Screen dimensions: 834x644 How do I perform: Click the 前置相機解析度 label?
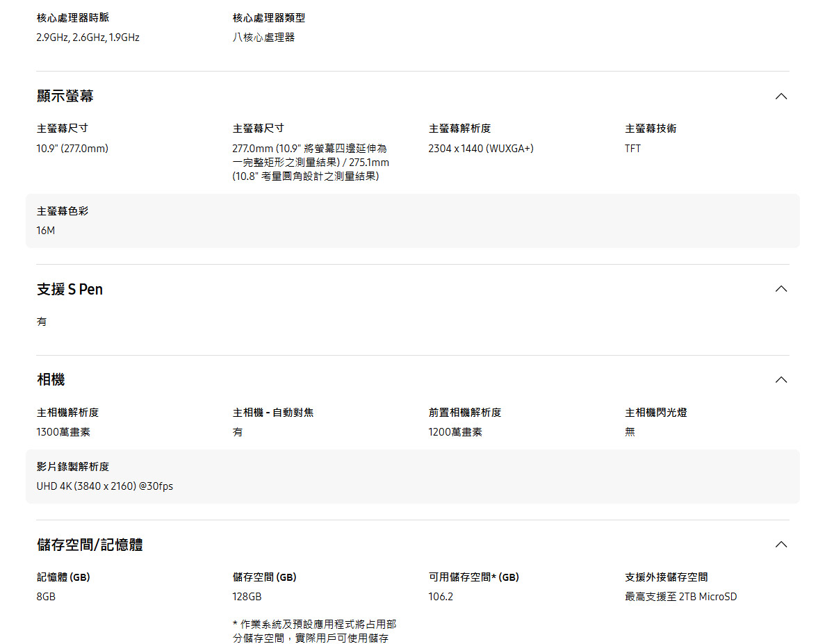(464, 413)
